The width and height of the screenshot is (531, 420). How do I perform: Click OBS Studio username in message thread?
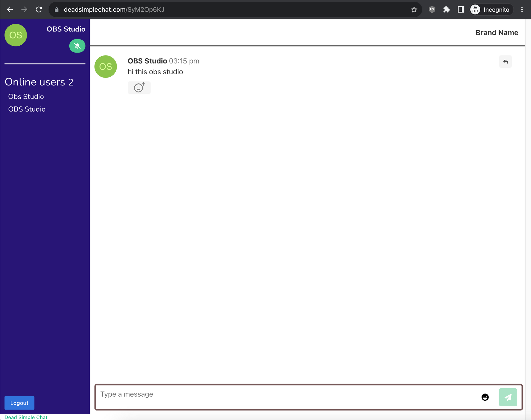(147, 61)
